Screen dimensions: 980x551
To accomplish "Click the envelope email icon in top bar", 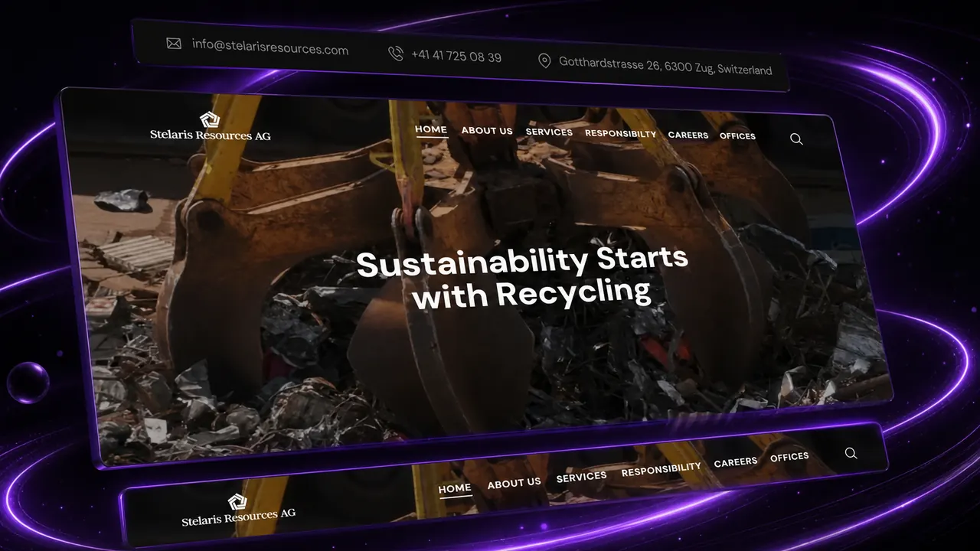I will (174, 44).
